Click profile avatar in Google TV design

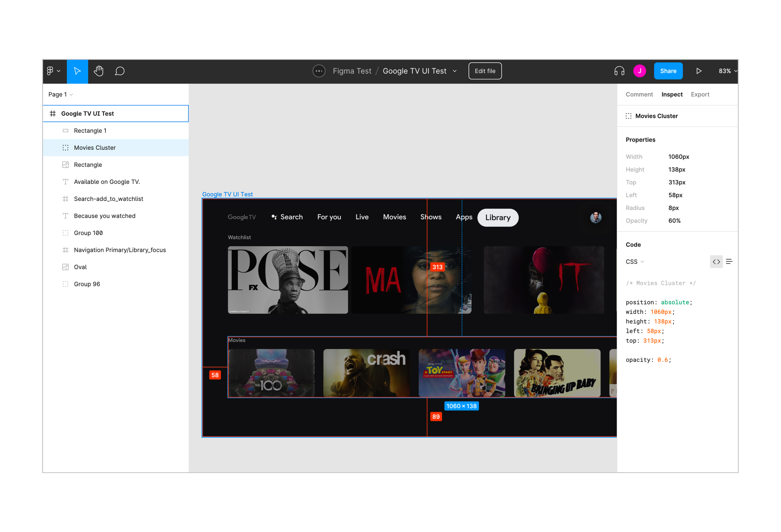[x=595, y=217]
